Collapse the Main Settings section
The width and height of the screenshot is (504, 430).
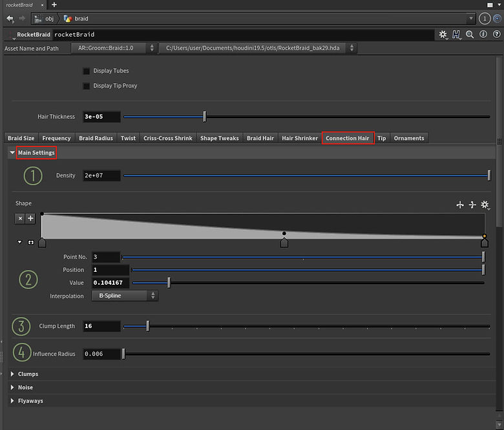[x=12, y=152]
